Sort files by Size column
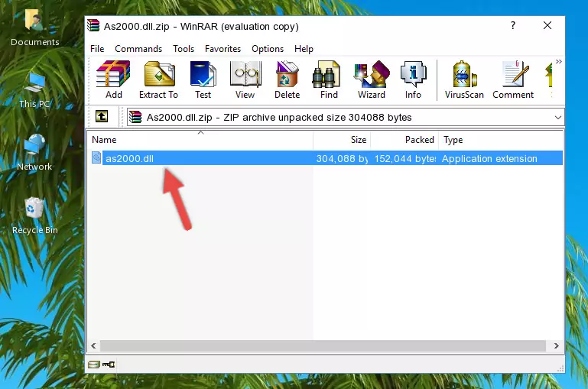588x389 pixels. pos(342,140)
